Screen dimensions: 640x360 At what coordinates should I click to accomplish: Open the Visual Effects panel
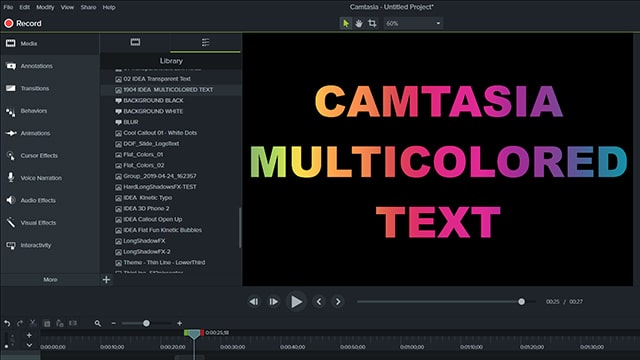(x=50, y=223)
